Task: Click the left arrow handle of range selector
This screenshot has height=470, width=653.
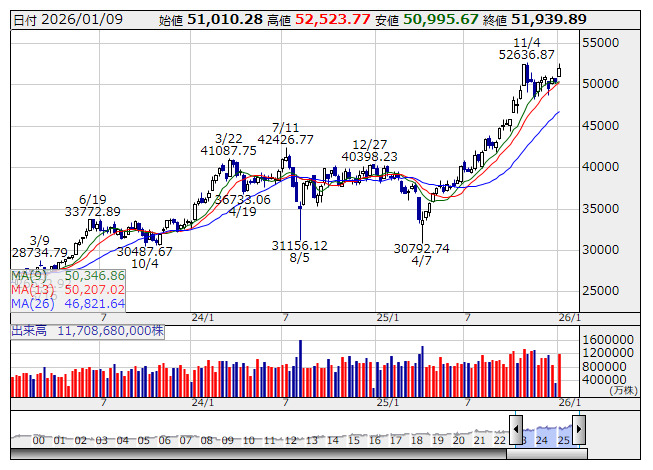Action: coord(516,429)
